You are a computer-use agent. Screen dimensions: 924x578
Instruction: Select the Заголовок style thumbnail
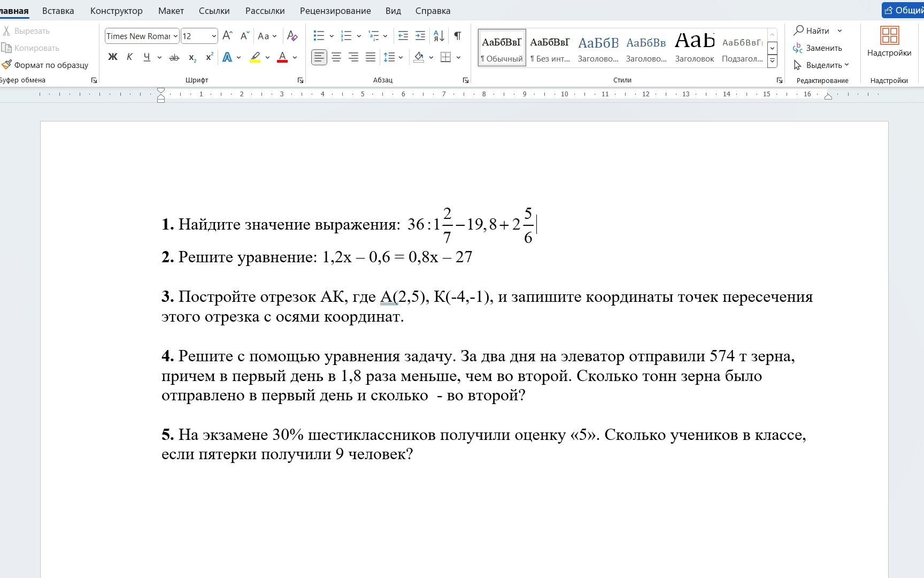click(x=695, y=47)
